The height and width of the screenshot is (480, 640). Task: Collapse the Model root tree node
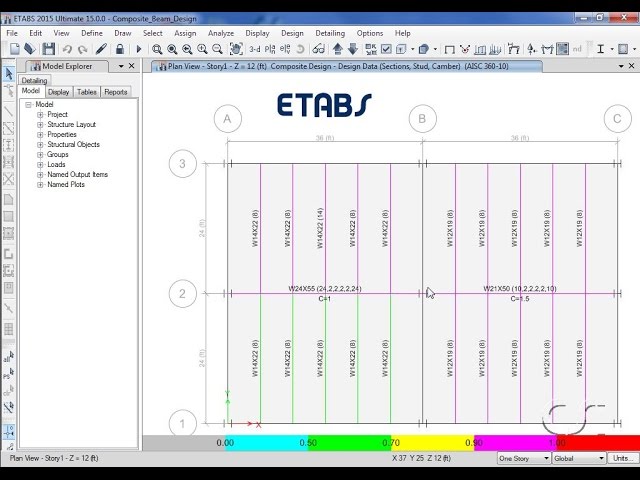pos(28,105)
